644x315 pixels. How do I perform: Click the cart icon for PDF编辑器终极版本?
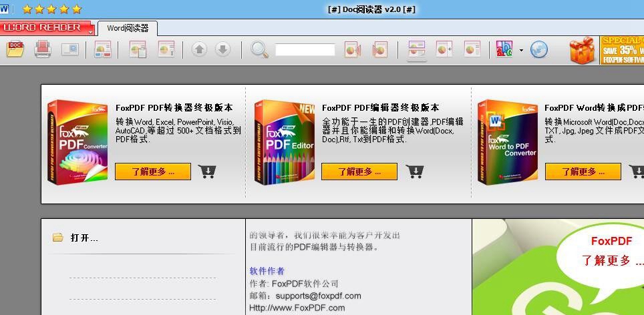click(x=415, y=172)
